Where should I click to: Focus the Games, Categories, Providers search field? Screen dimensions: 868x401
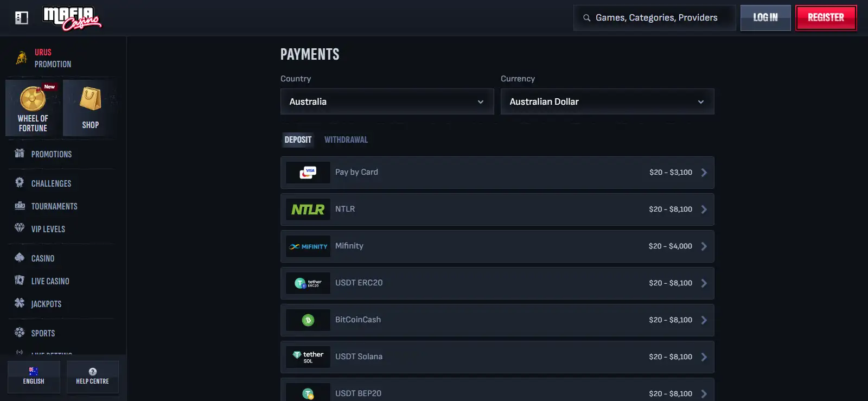(x=655, y=18)
